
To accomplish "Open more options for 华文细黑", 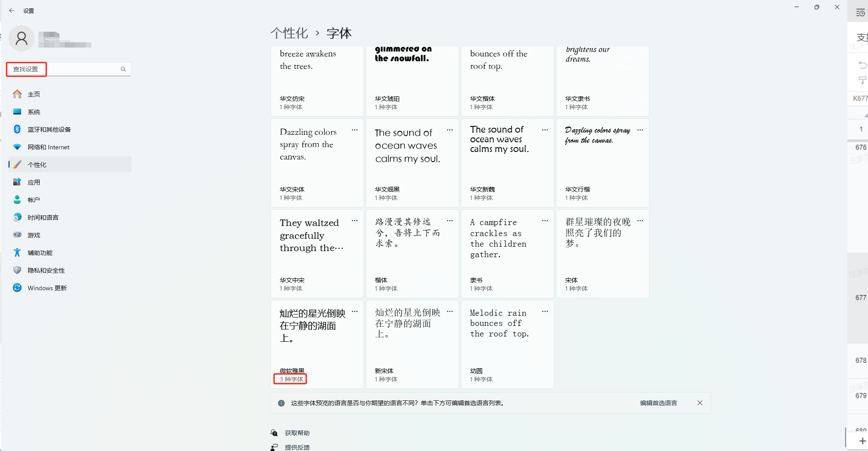I will pos(450,130).
